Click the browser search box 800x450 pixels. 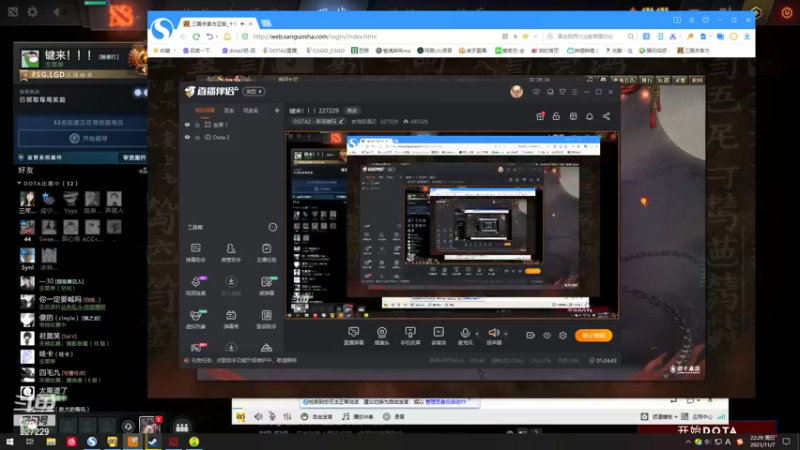tap(590, 36)
